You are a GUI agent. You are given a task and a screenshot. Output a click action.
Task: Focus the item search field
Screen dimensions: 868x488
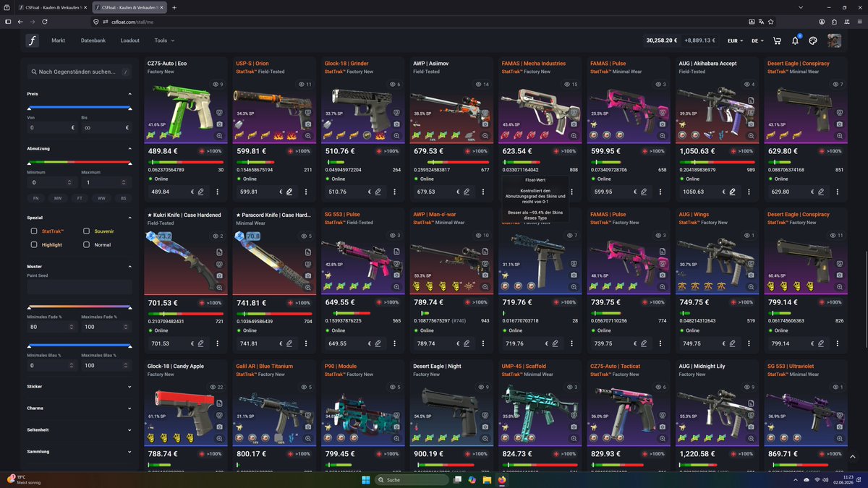(80, 72)
